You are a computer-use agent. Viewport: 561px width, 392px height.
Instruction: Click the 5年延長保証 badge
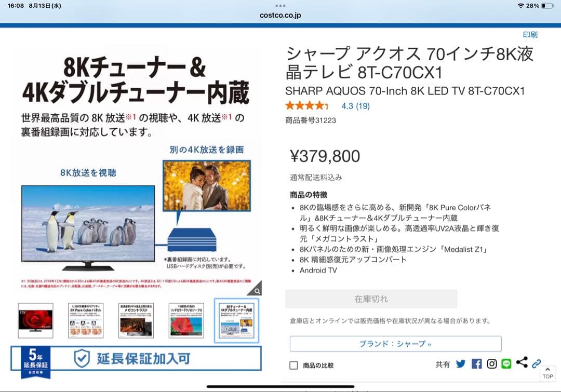coord(36,362)
